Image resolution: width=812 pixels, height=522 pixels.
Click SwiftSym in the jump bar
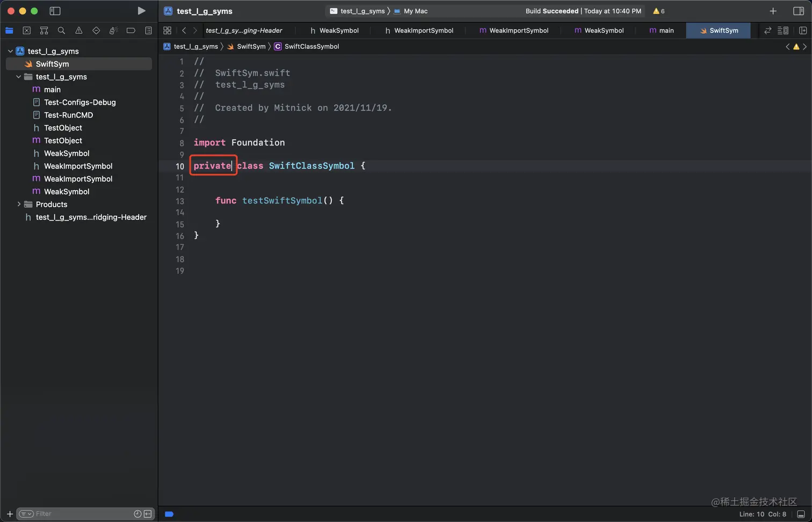tap(247, 47)
